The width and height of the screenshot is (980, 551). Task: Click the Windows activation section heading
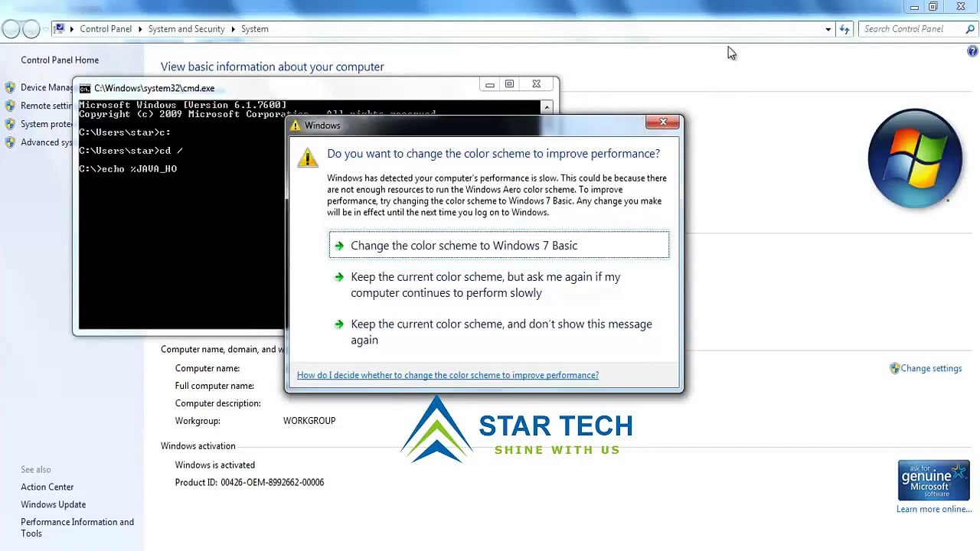tap(198, 446)
